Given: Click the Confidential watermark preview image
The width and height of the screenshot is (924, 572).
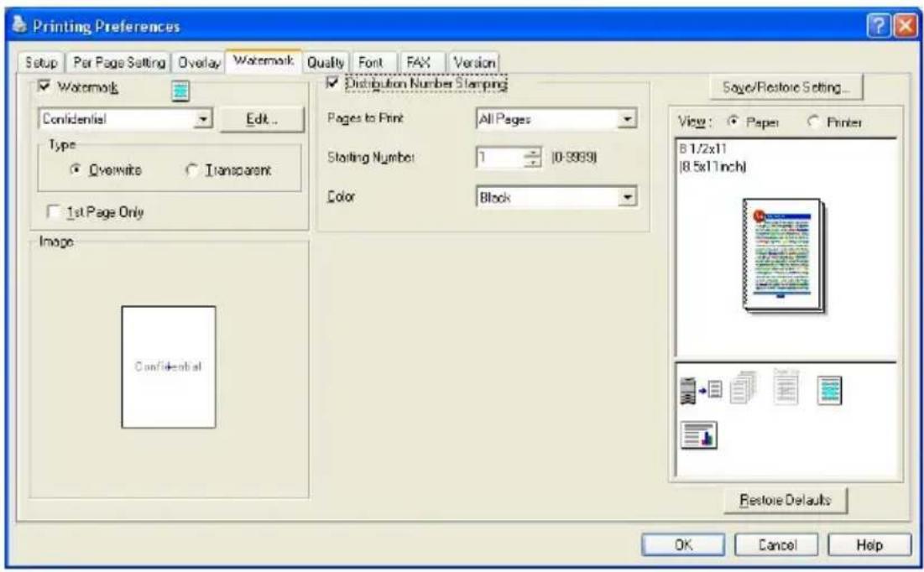Looking at the screenshot, I should (169, 367).
